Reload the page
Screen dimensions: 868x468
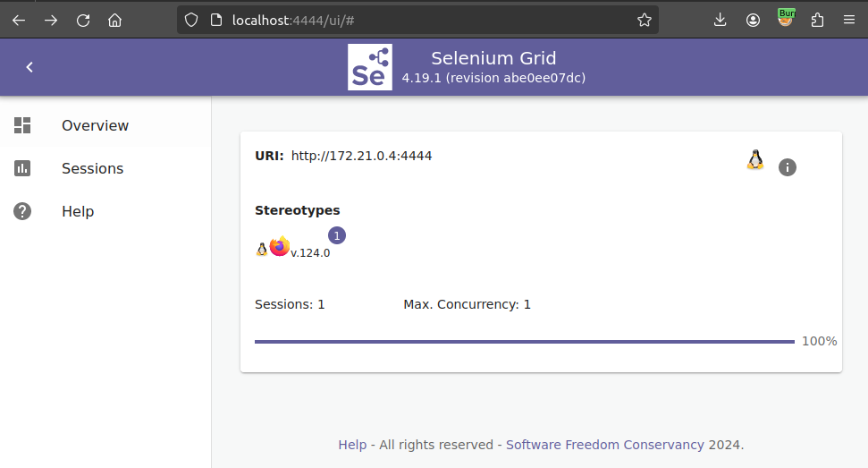[83, 20]
